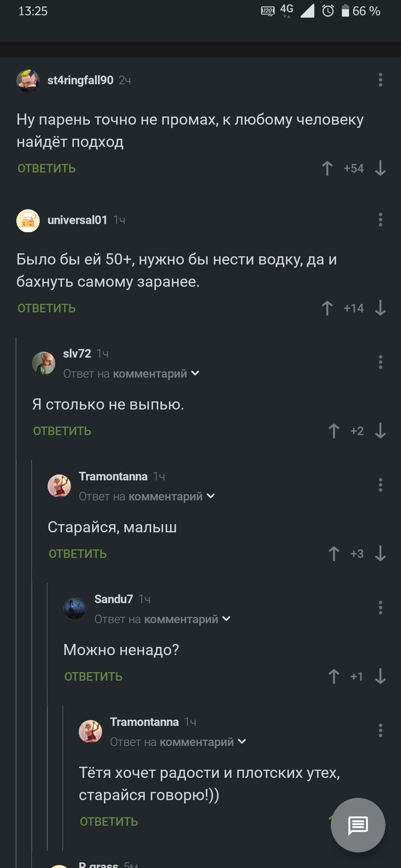Tap slv72's avatar thumbnail

tap(44, 363)
